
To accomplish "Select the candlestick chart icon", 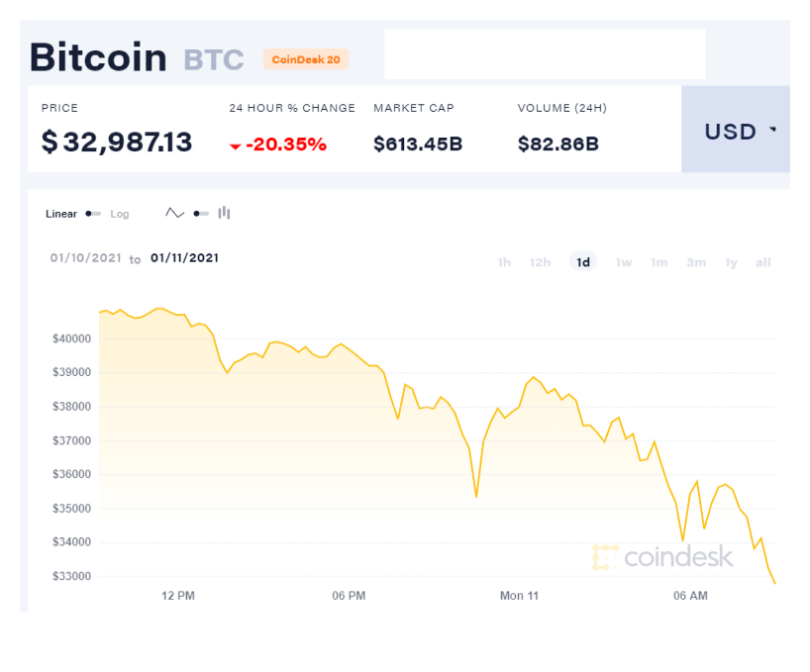I will pos(224,213).
